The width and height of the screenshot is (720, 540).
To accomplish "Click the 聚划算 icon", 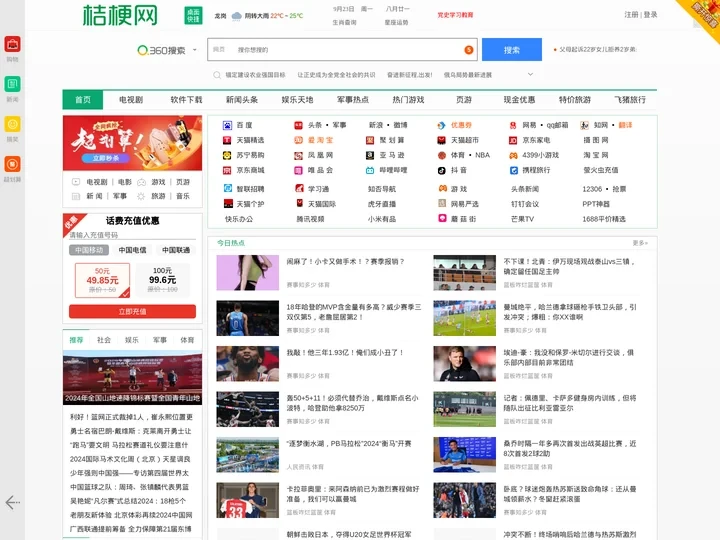I will pyautogui.click(x=370, y=140).
